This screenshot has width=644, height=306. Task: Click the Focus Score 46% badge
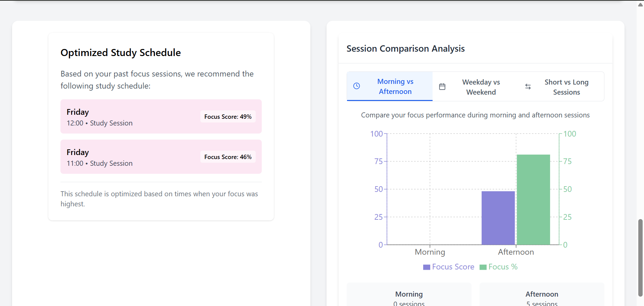(x=228, y=157)
